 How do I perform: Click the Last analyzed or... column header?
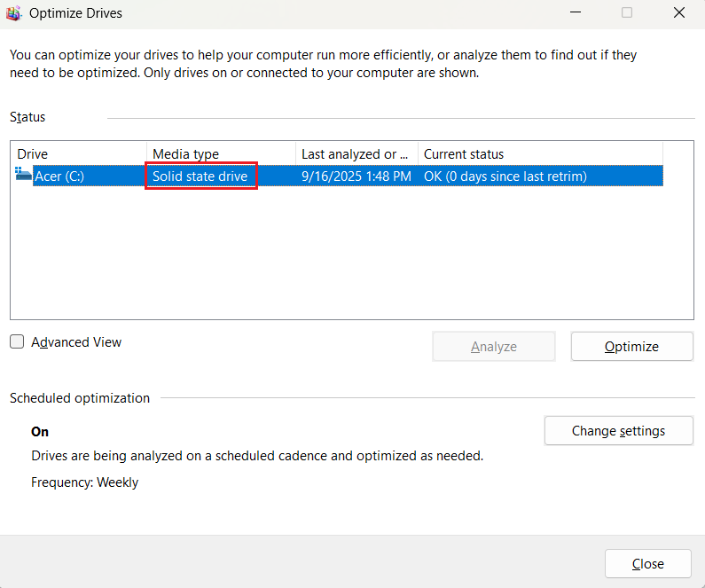(x=357, y=153)
